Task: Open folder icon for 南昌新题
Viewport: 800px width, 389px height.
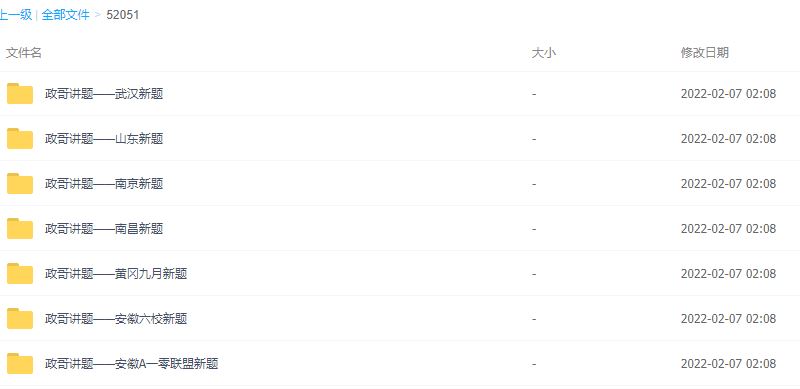Action: click(x=20, y=228)
